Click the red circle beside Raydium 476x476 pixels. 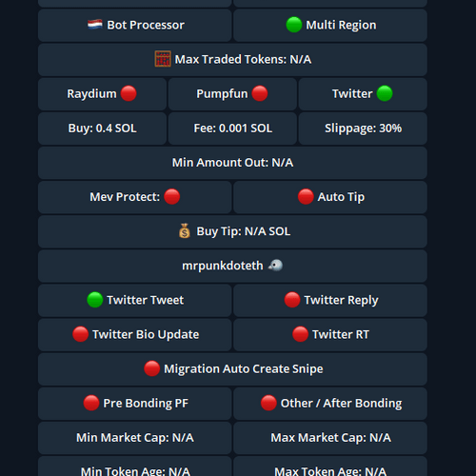click(129, 93)
